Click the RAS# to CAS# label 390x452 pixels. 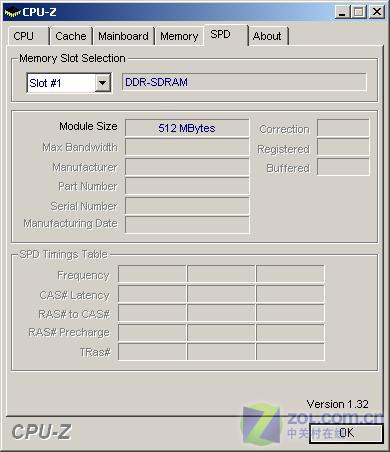tap(74, 314)
